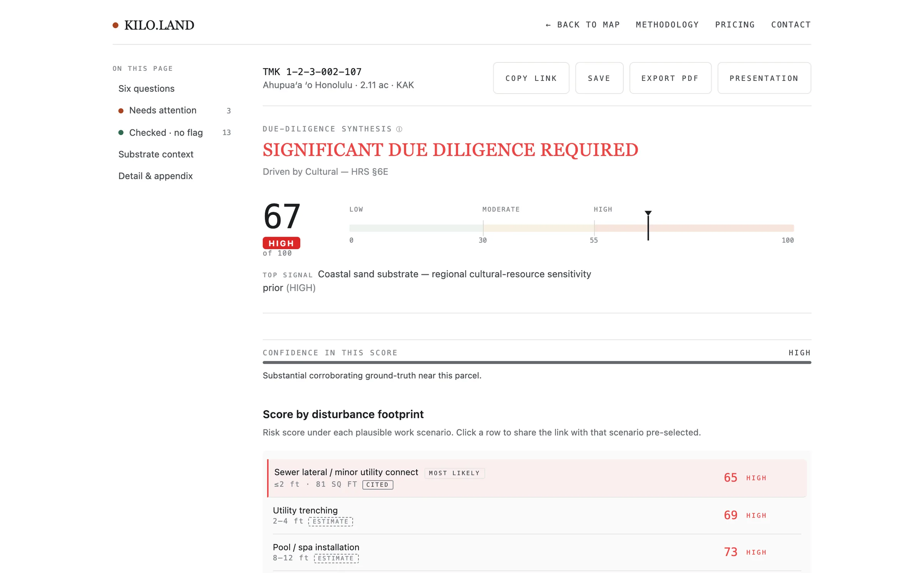Screen dimensions: 924x573
Task: Click the score marker on risk scale
Action: tap(648, 226)
